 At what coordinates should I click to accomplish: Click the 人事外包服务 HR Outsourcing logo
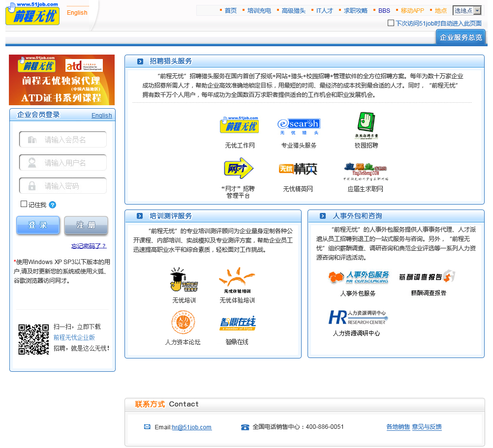pos(358,277)
